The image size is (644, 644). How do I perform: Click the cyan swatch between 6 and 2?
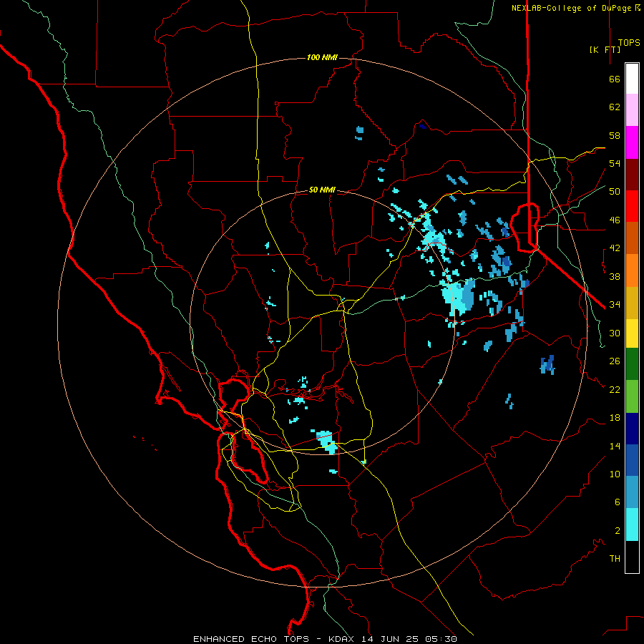pos(632,525)
